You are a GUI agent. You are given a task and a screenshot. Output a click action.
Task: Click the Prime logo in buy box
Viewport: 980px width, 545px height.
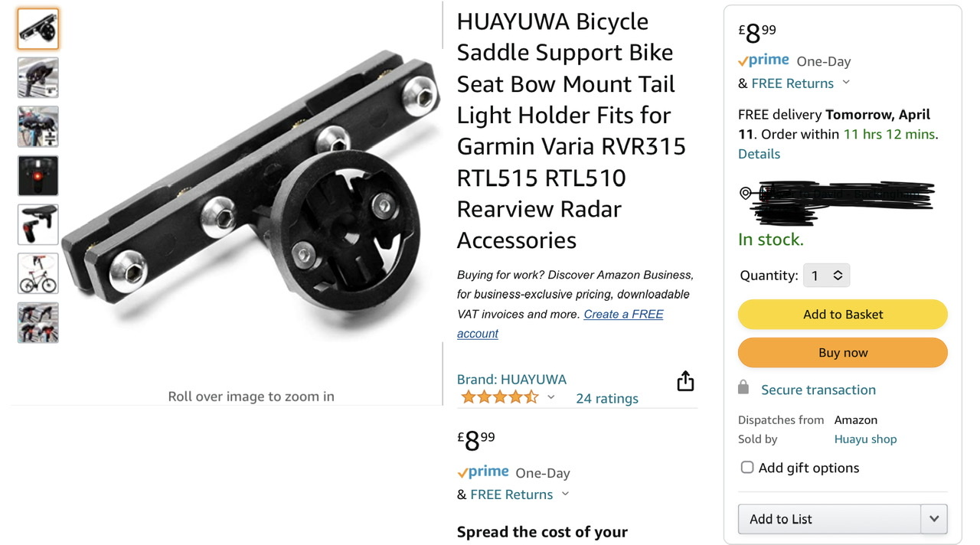pyautogui.click(x=763, y=60)
